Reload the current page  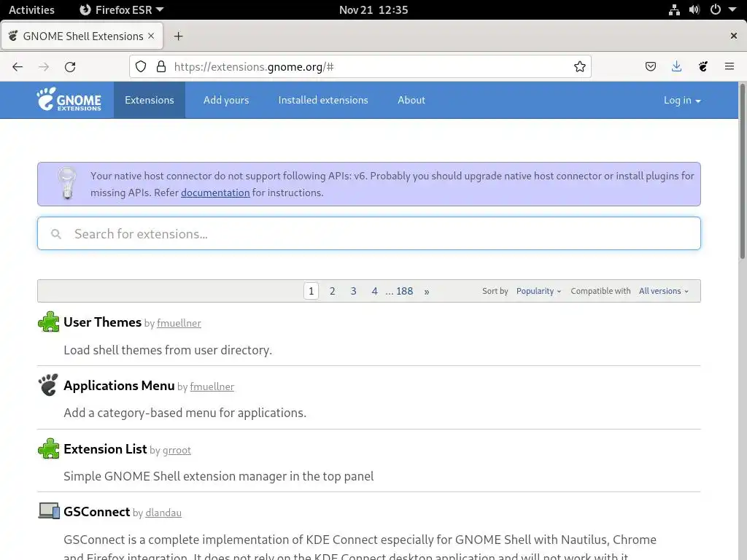(x=70, y=66)
